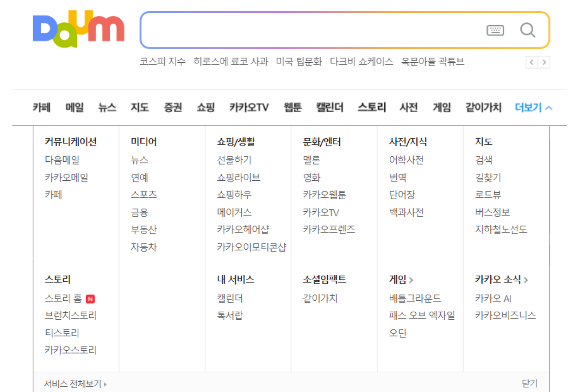The image size is (582, 392).
Task: Open 자동차 under 미디어
Action: coord(144,247)
